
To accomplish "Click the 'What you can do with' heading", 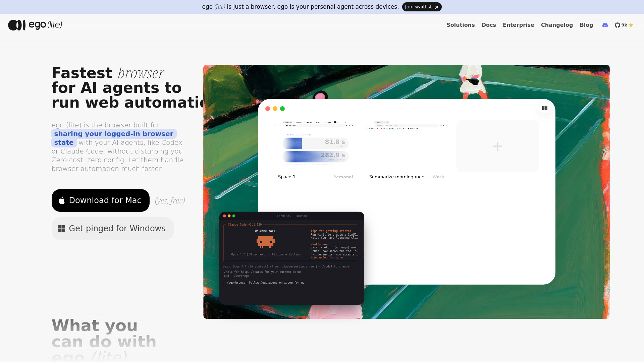I will 104,334.
